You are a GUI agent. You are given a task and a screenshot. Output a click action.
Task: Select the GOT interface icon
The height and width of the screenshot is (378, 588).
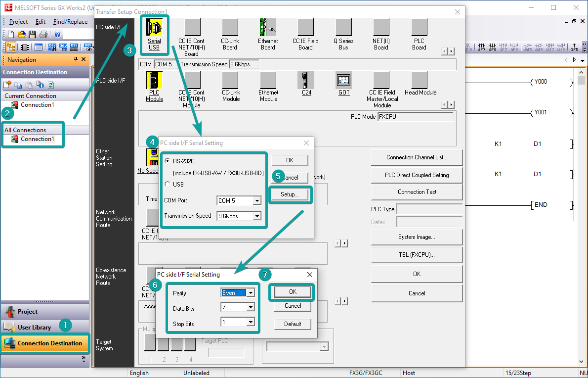343,80
